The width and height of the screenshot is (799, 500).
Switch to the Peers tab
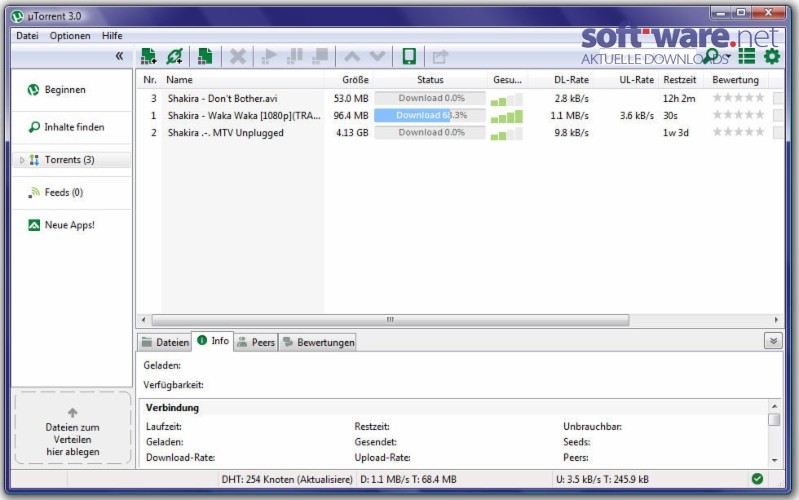click(256, 343)
